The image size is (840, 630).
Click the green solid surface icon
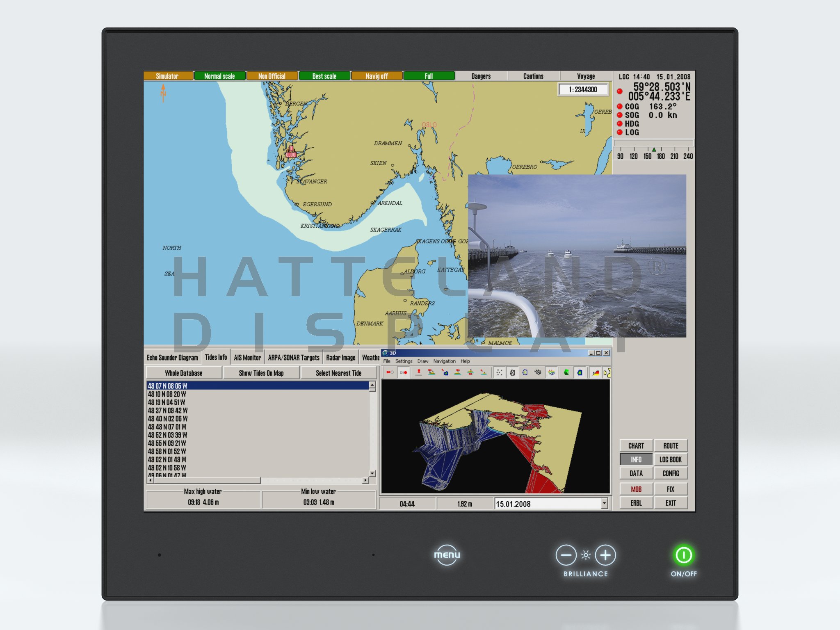(x=566, y=372)
